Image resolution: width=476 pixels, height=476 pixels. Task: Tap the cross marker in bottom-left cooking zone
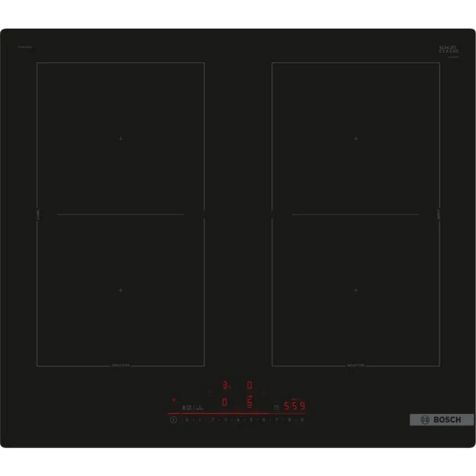pyautogui.click(x=121, y=290)
